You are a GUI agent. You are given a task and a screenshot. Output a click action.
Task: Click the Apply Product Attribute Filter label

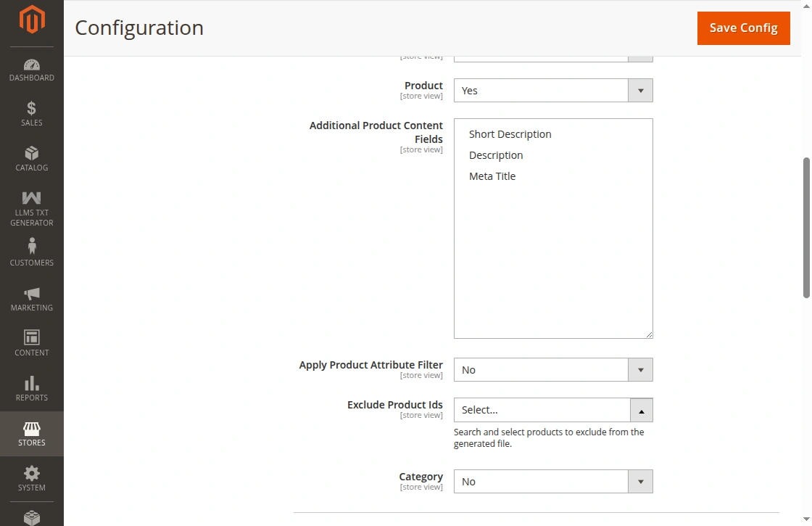click(x=370, y=365)
